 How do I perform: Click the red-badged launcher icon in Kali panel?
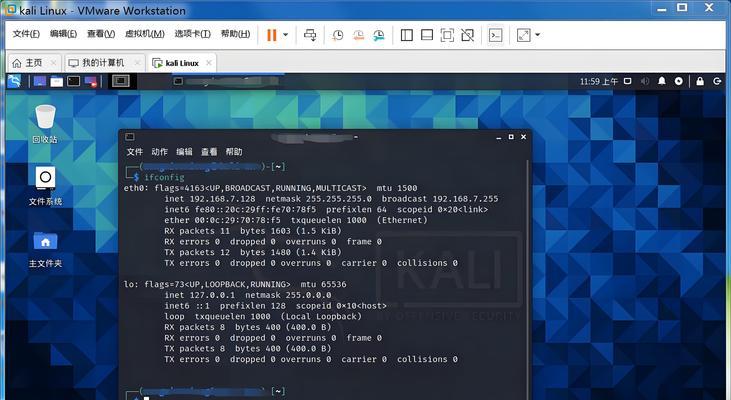click(x=90, y=82)
